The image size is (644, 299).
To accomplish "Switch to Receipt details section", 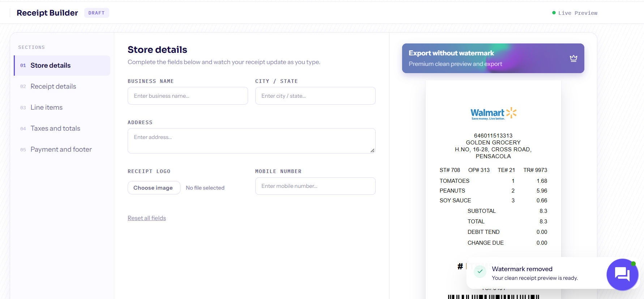I will click(62, 87).
